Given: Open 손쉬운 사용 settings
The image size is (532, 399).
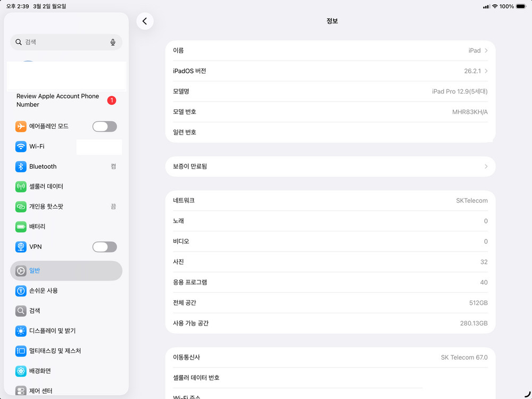Looking at the screenshot, I should point(66,291).
